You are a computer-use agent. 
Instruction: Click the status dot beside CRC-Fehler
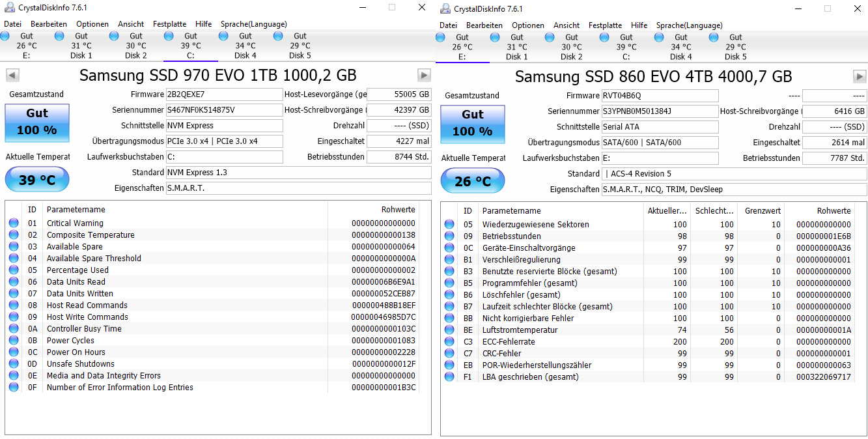pos(449,353)
